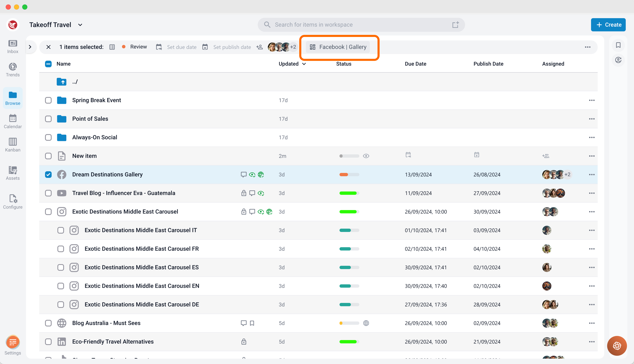Expand the collapsed sidebar panel chevron

point(30,47)
